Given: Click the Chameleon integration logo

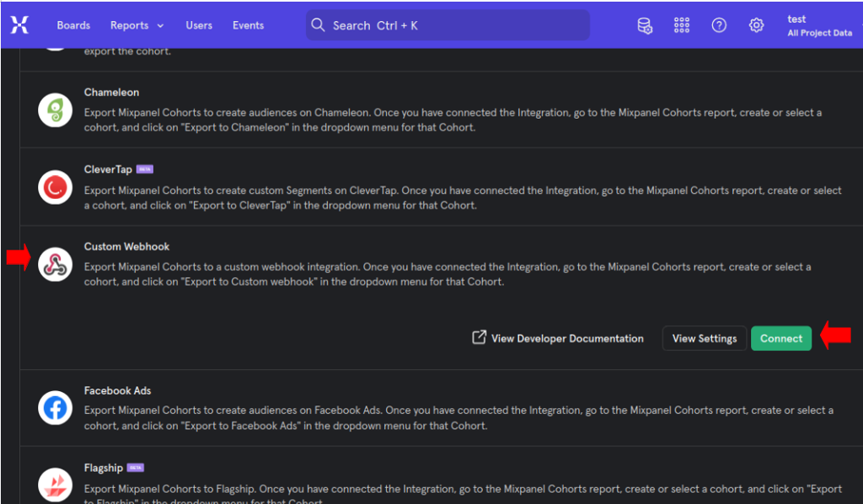Looking at the screenshot, I should (x=55, y=110).
